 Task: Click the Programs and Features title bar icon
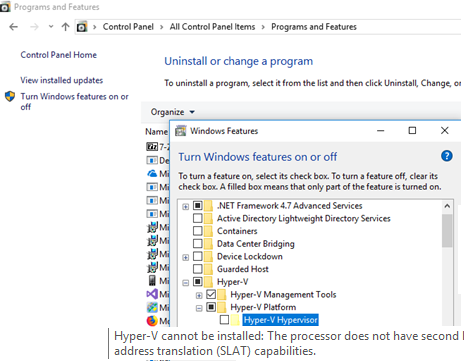(5, 7)
